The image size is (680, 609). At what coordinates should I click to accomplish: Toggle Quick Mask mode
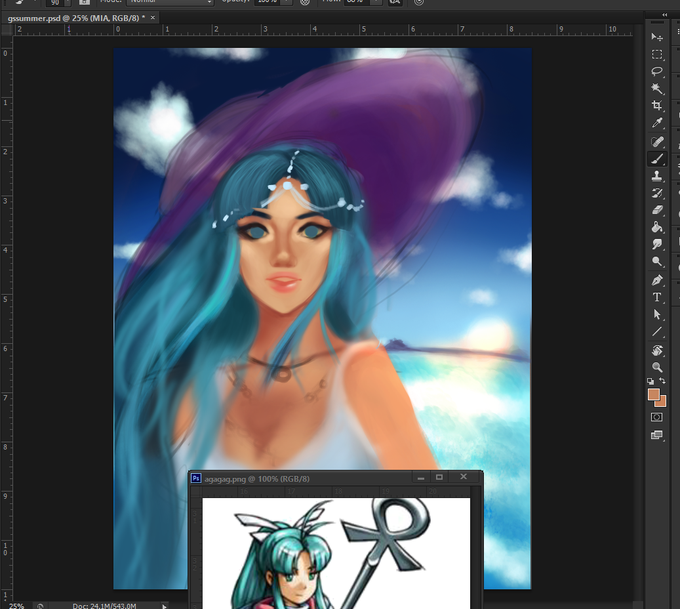pyautogui.click(x=657, y=417)
